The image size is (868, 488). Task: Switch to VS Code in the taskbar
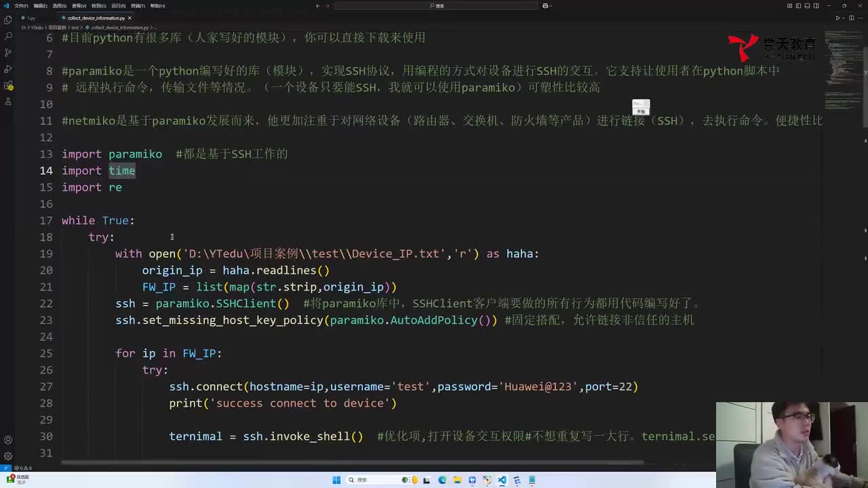pos(502,480)
